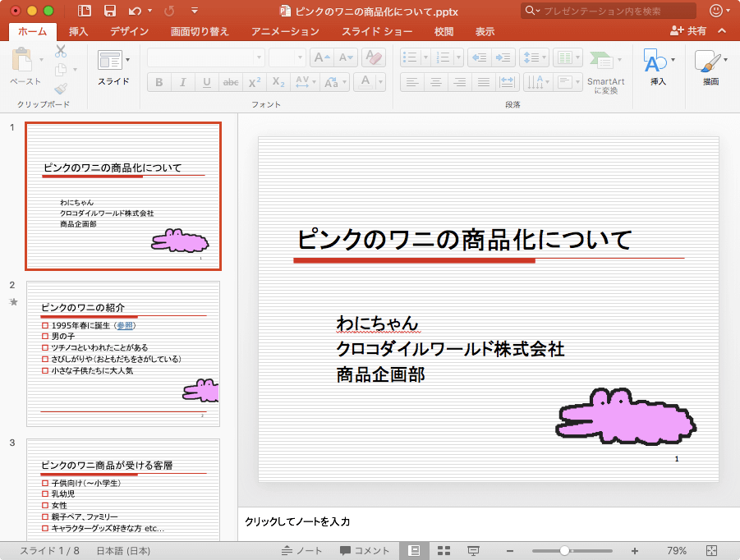Expand the New Slide dropdown arrow
The width and height of the screenshot is (740, 560).
[x=127, y=59]
